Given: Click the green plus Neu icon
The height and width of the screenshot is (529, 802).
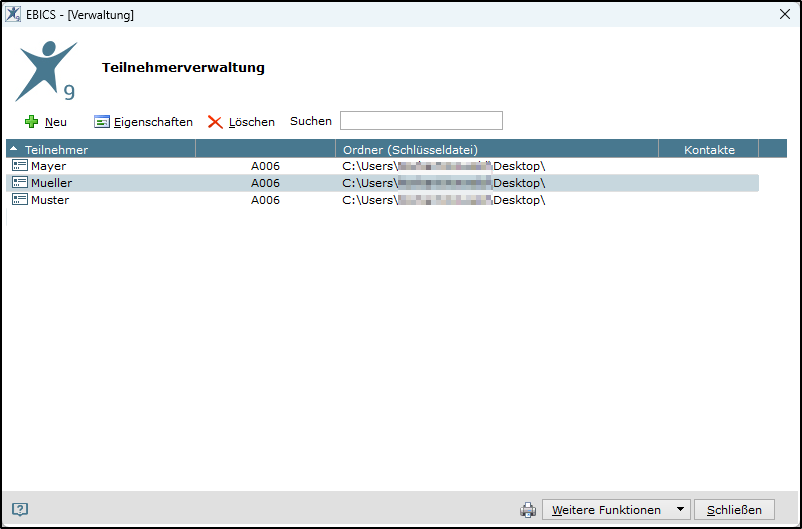Looking at the screenshot, I should (32, 122).
